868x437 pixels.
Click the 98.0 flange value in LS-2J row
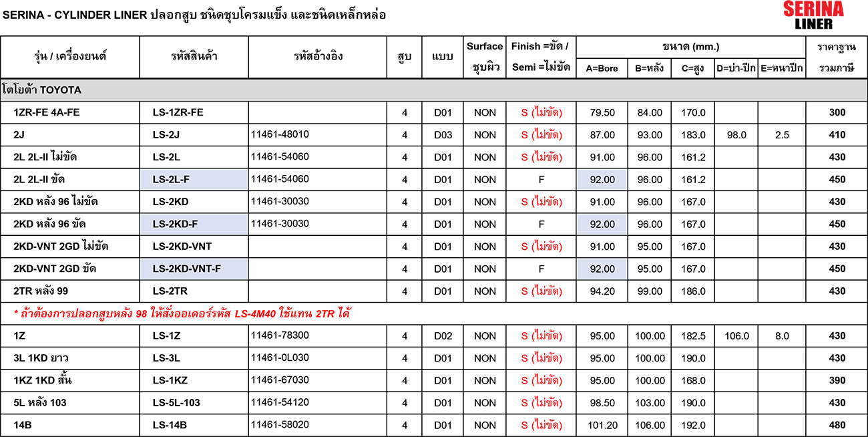(x=736, y=135)
